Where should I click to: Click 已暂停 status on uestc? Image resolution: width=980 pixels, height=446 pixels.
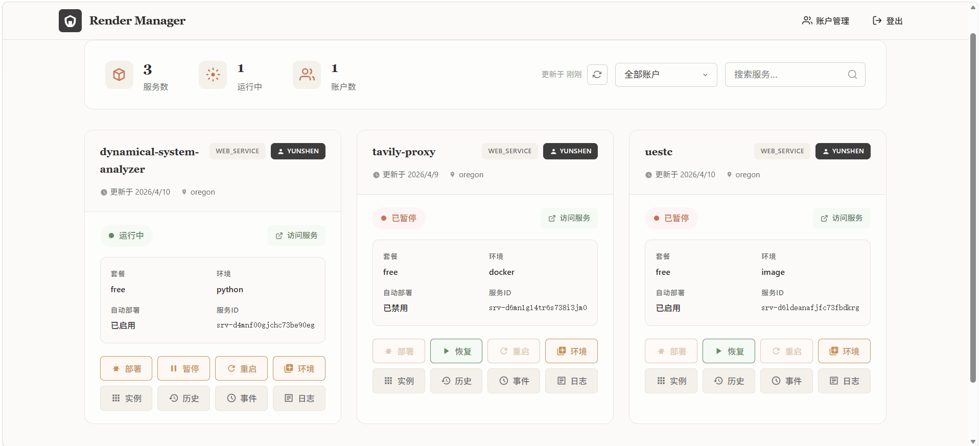click(671, 218)
